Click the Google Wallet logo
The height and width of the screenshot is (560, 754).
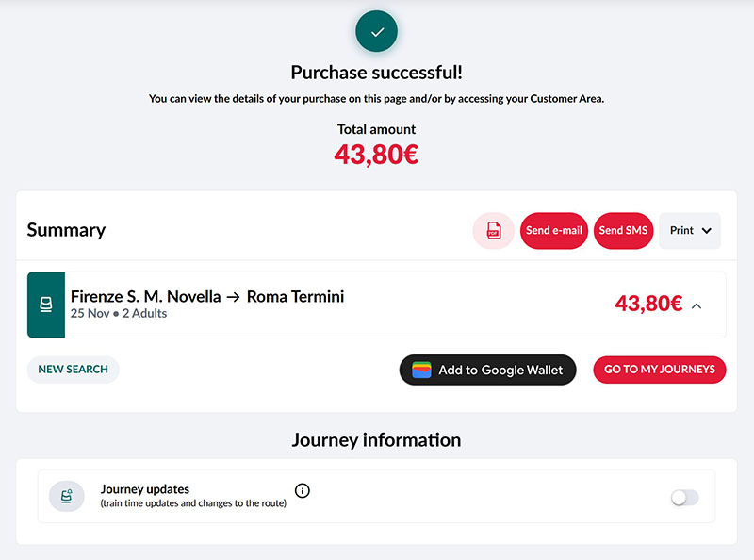pyautogui.click(x=421, y=370)
